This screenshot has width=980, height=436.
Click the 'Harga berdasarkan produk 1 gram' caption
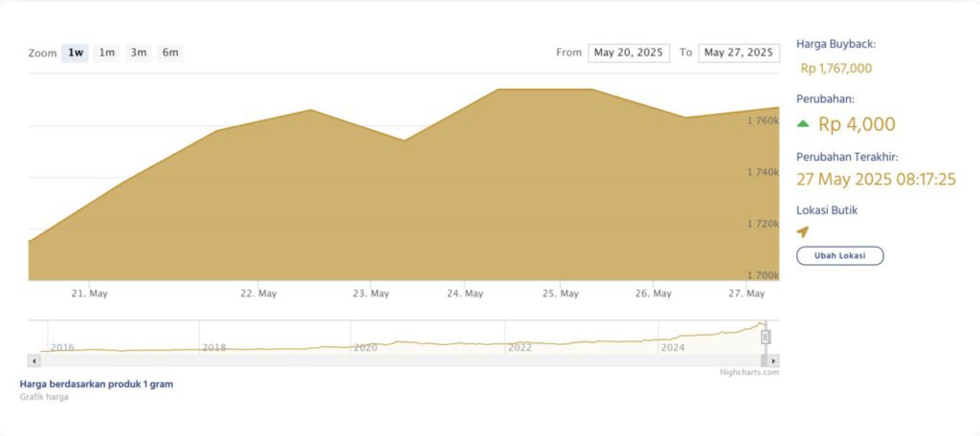coord(97,384)
